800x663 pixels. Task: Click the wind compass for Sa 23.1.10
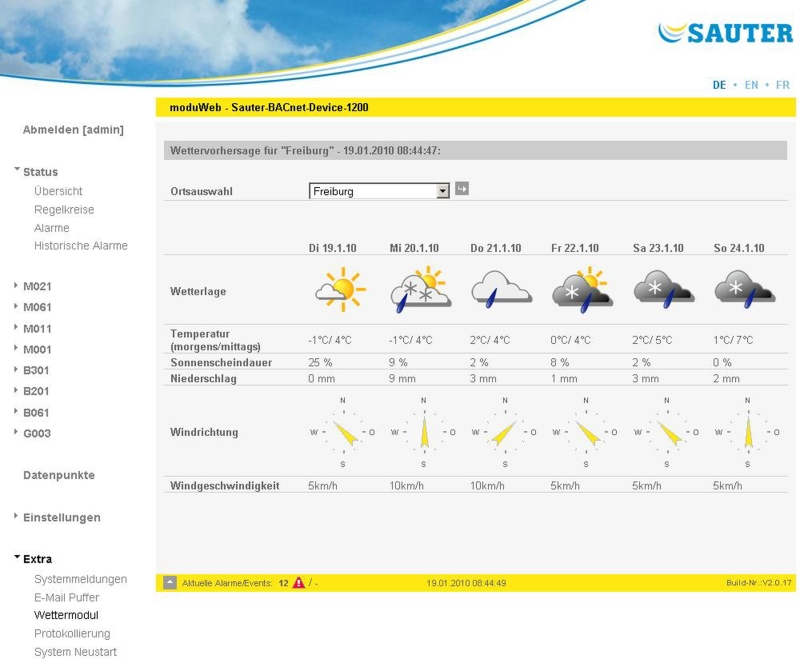[667, 432]
